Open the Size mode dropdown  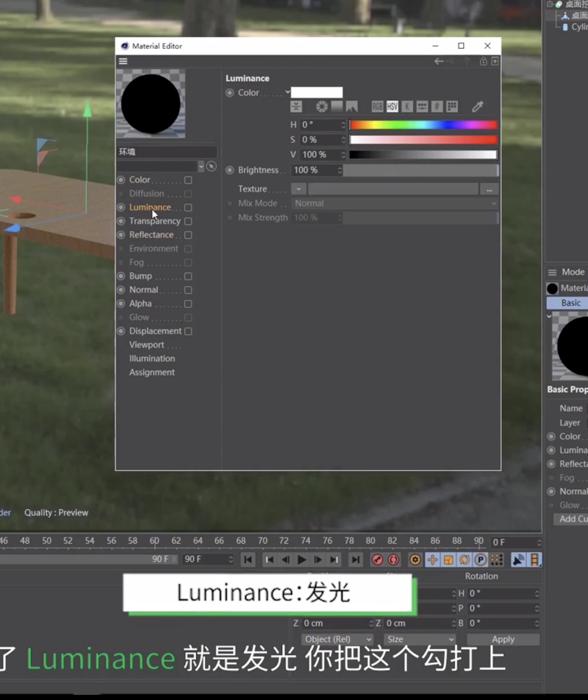tap(420, 639)
